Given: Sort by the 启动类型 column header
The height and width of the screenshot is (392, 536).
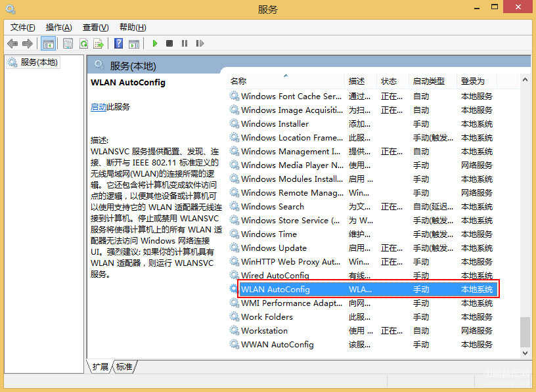Looking at the screenshot, I should point(428,81).
